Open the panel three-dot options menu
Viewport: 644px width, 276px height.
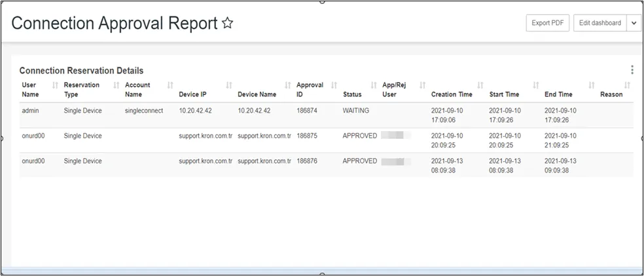click(x=632, y=70)
